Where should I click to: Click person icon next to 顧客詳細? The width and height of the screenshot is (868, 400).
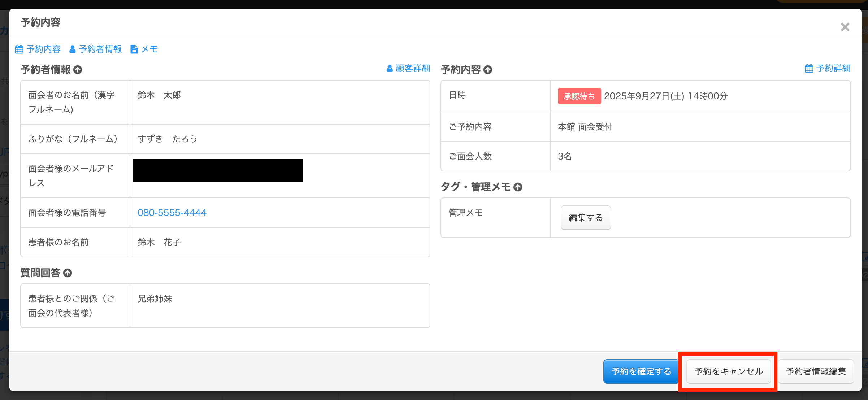tap(390, 69)
